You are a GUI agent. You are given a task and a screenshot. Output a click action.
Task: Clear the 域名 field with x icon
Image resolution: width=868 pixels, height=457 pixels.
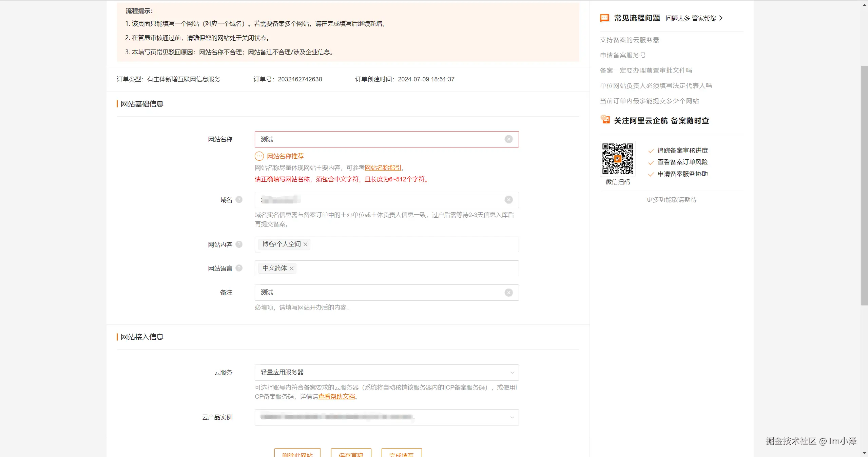(508, 200)
